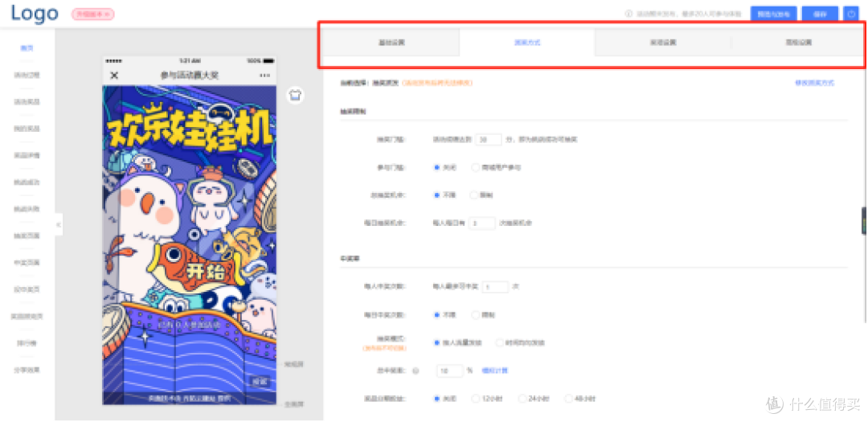Click the 抽奖门槛 score input field
The image size is (868, 422).
[489, 140]
